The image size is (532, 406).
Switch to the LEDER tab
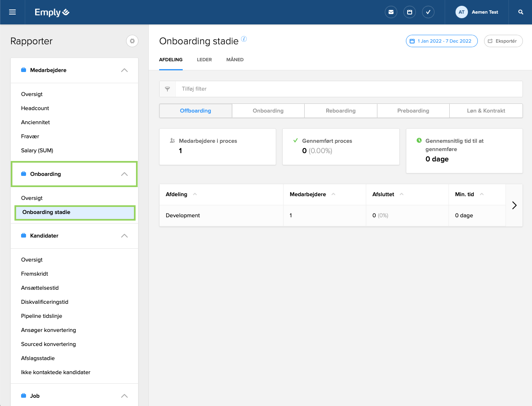[x=204, y=60]
